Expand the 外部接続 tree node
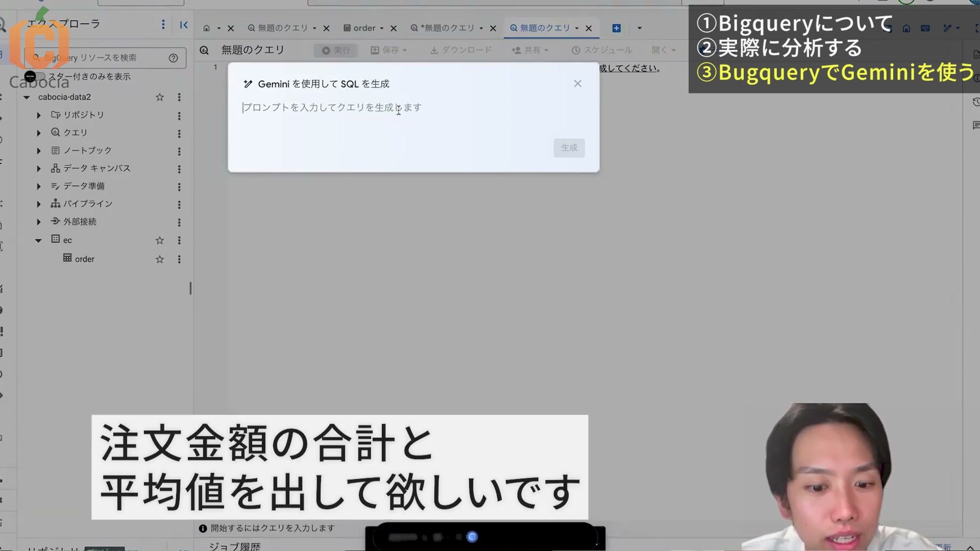Screen dimensions: 980x551 pyautogui.click(x=39, y=222)
